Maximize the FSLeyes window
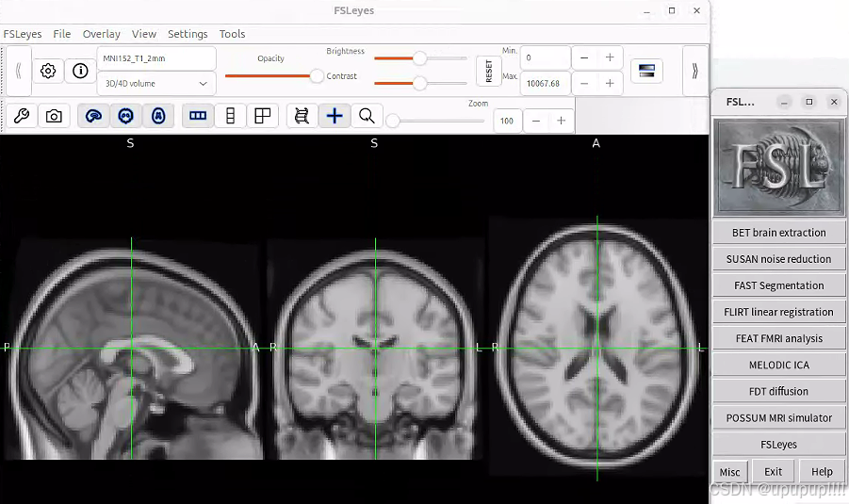Viewport: 849px width, 504px height. (x=672, y=10)
